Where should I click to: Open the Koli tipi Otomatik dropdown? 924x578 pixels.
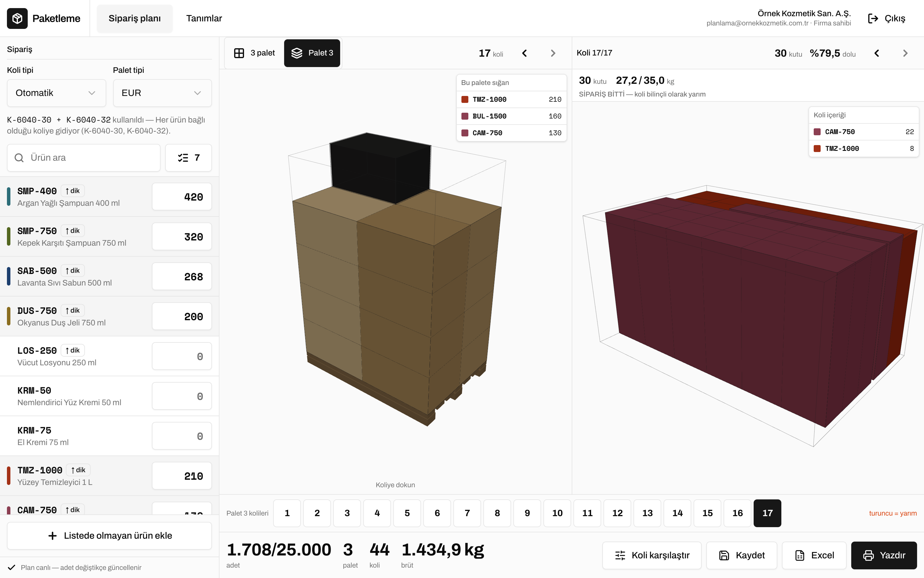click(57, 93)
